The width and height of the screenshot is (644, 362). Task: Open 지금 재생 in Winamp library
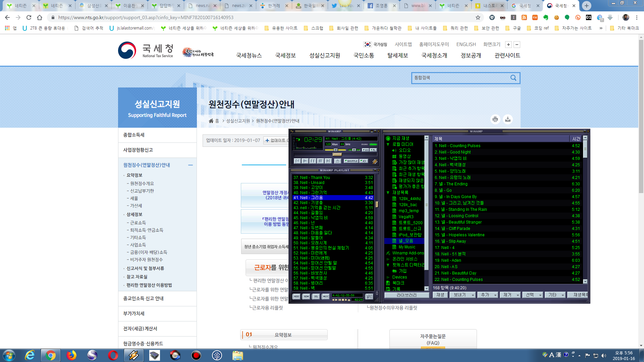click(400, 138)
